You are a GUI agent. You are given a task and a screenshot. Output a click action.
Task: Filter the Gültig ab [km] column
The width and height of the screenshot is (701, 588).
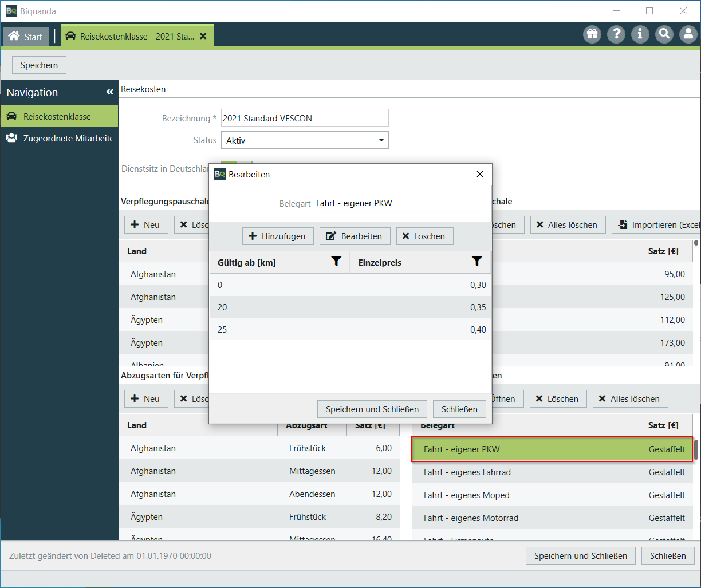[336, 262]
